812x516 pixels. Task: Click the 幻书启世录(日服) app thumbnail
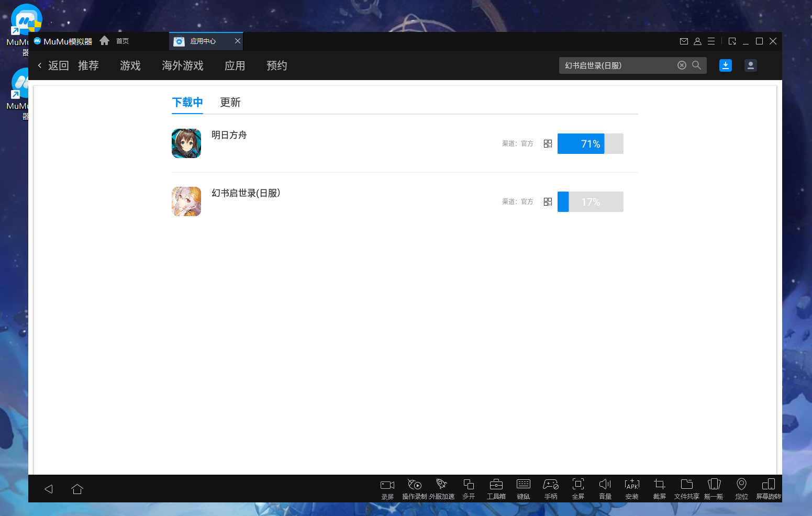(186, 201)
